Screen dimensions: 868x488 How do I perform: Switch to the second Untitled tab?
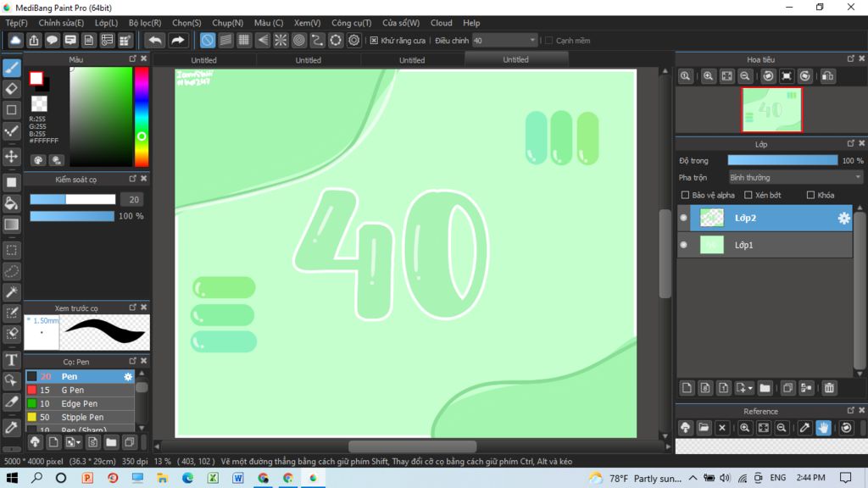(x=308, y=60)
